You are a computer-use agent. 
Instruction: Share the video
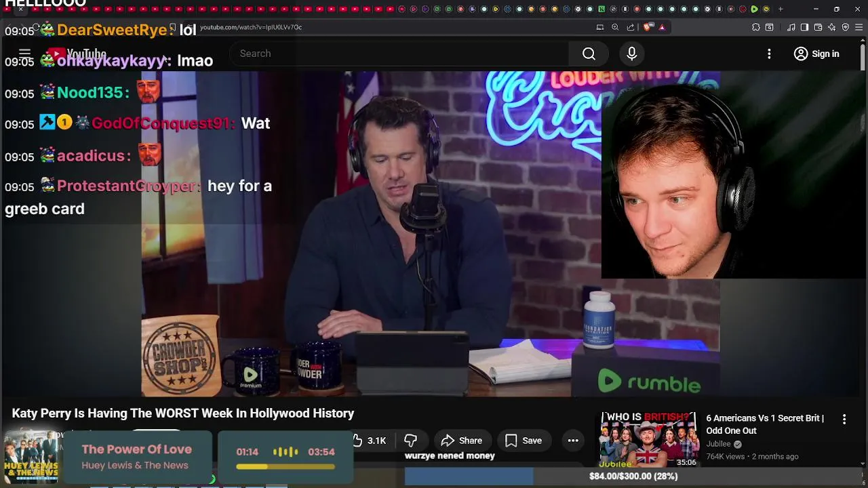[x=462, y=441]
